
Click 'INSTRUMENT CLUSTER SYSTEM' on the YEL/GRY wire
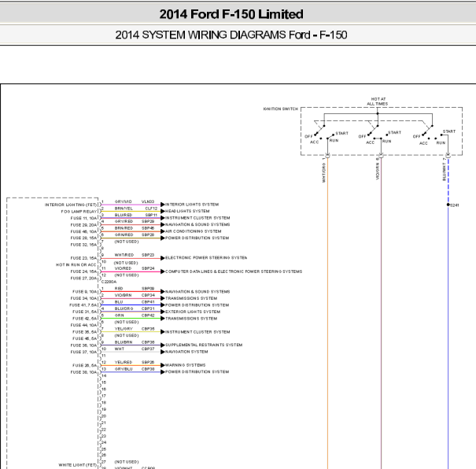197,332
